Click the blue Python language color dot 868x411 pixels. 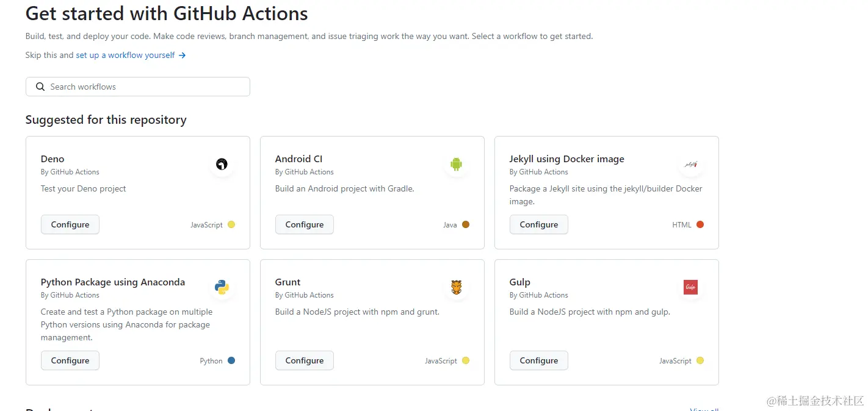coord(231,360)
